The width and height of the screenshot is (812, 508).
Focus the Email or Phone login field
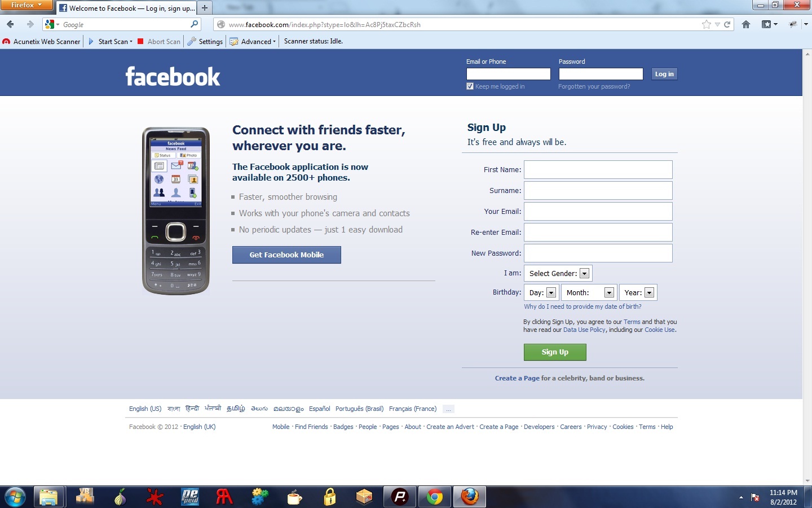pyautogui.click(x=509, y=74)
